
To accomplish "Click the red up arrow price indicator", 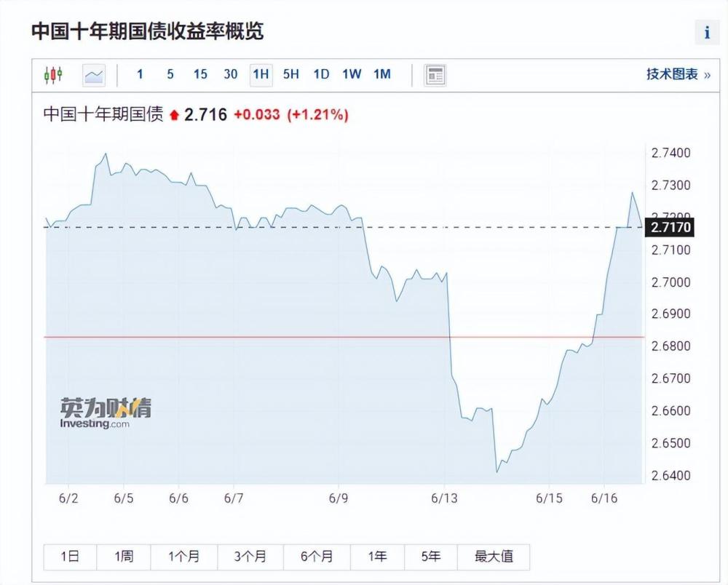I will point(173,115).
